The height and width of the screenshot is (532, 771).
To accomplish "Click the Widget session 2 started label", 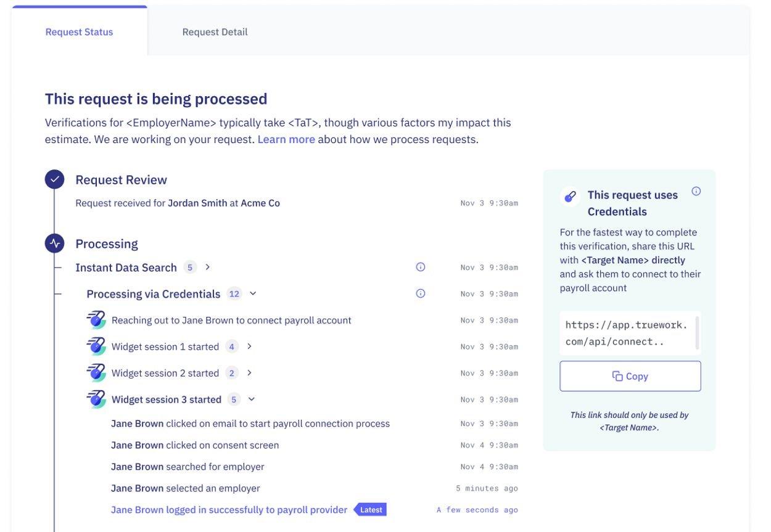I will [165, 373].
